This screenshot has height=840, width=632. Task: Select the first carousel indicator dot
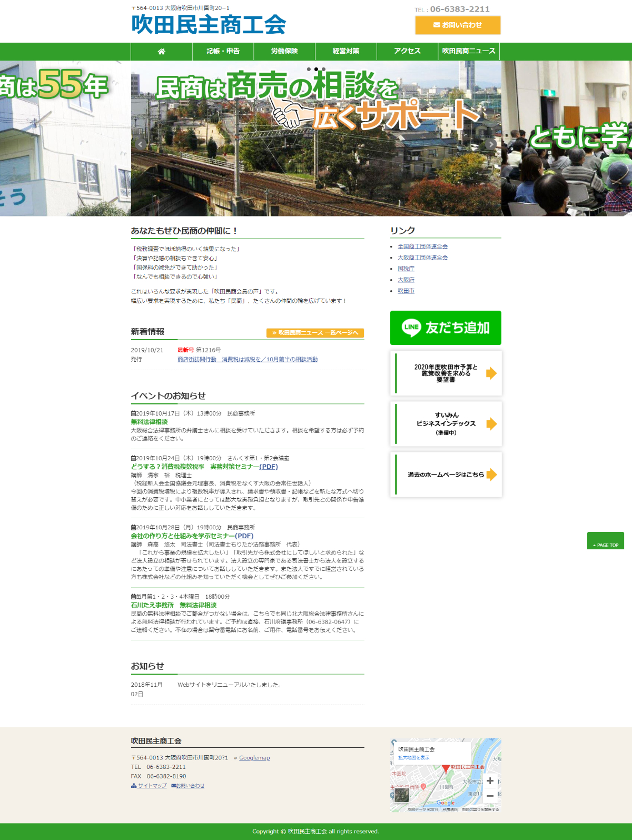click(309, 69)
